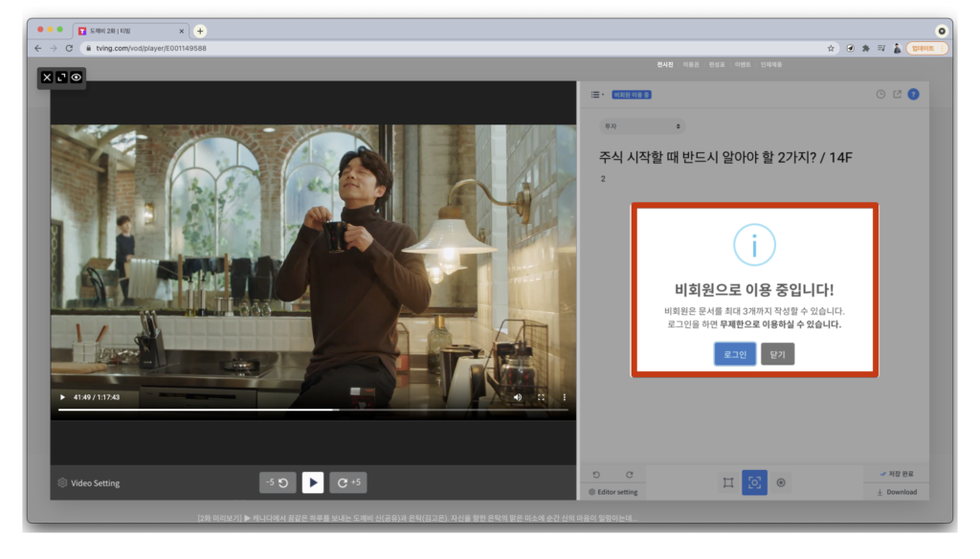
Task: Undo the last edit in editor
Action: (x=596, y=475)
